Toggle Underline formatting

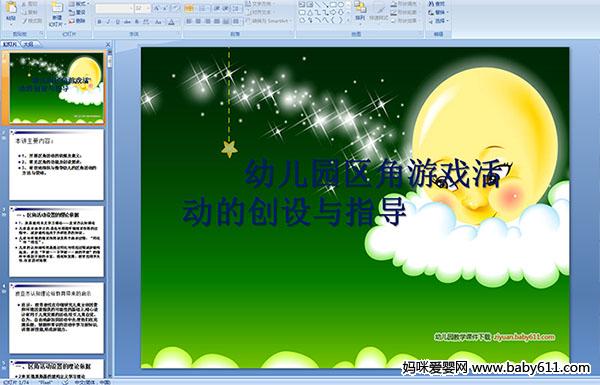pyautogui.click(x=117, y=22)
